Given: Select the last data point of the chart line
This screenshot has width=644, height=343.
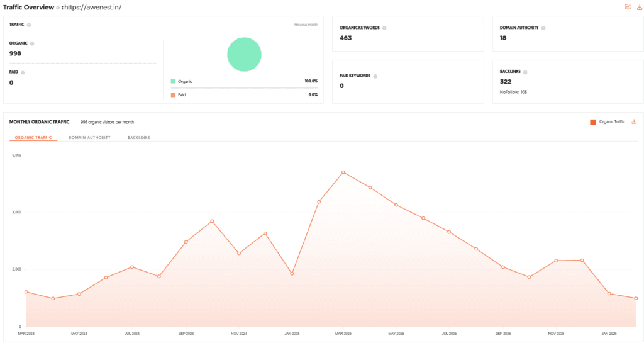Looking at the screenshot, I should click(636, 299).
